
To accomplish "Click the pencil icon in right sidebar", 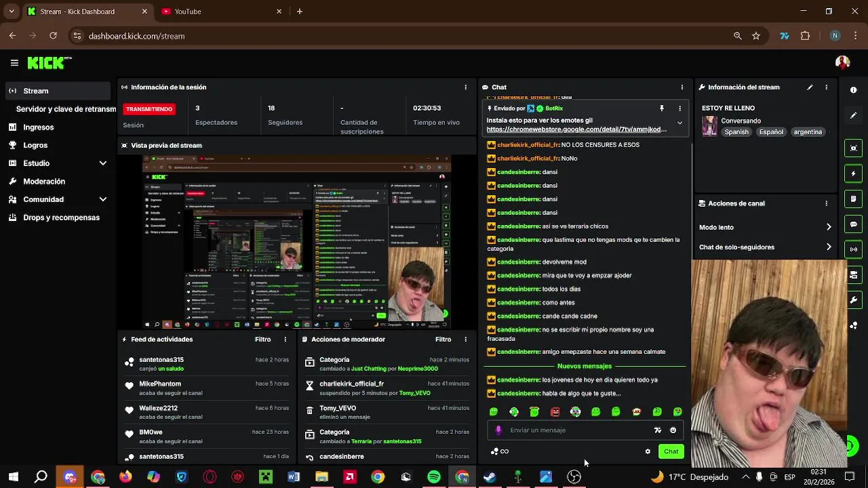I will 853,115.
